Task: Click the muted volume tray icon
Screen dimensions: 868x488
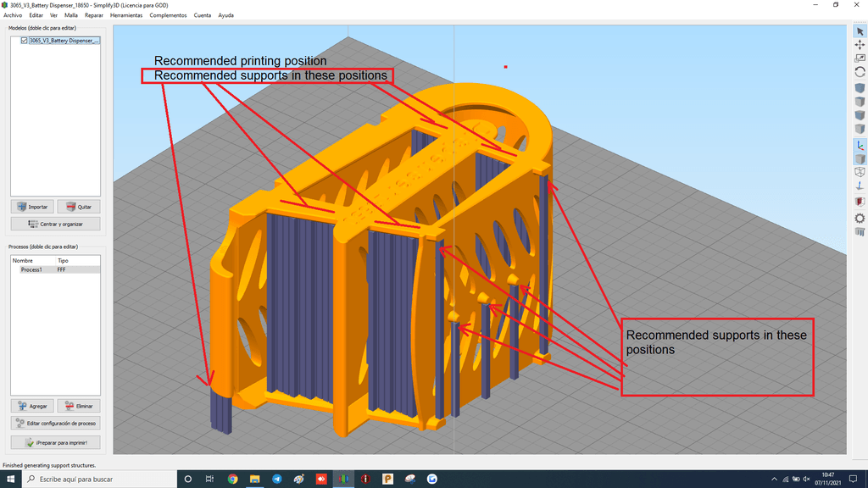Action: tap(807, 480)
